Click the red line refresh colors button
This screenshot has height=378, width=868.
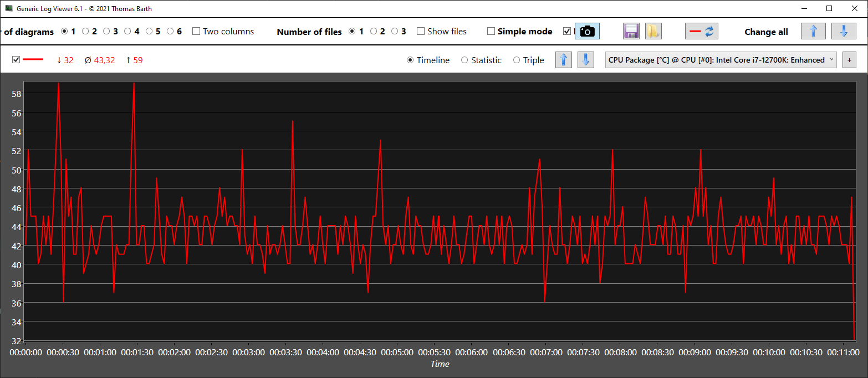tap(701, 32)
